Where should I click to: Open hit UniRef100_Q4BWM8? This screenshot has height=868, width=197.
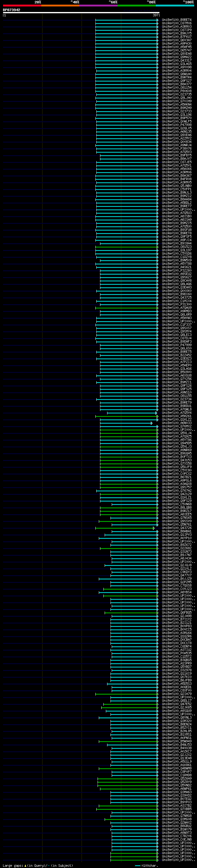click(177, 769)
